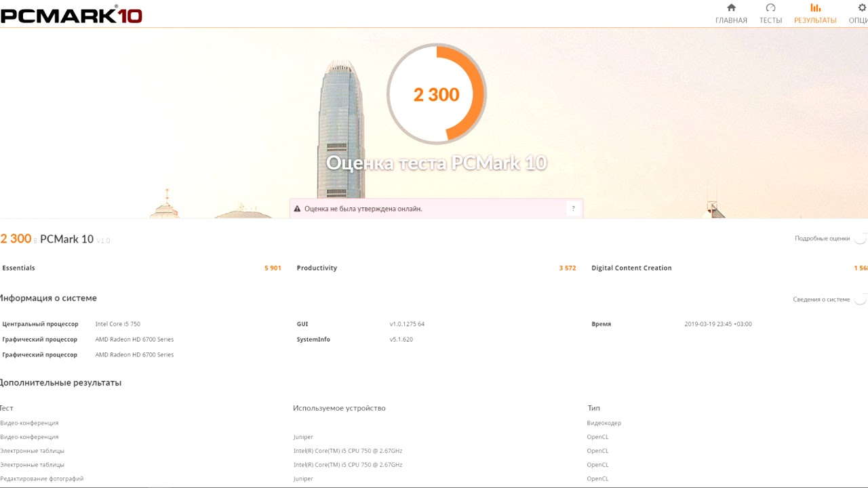Select the Essentials score 5 901
868x488 pixels.
click(x=273, y=268)
